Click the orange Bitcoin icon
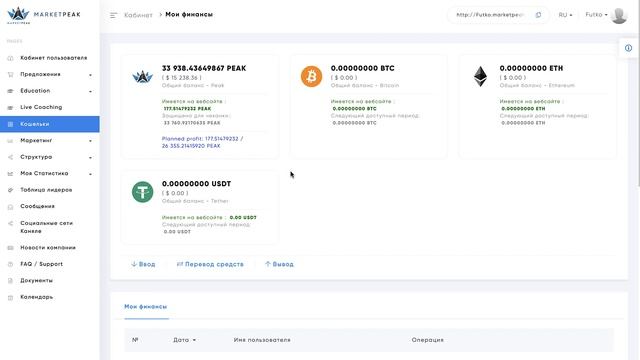Image resolution: width=640 pixels, height=360 pixels. pyautogui.click(x=311, y=76)
